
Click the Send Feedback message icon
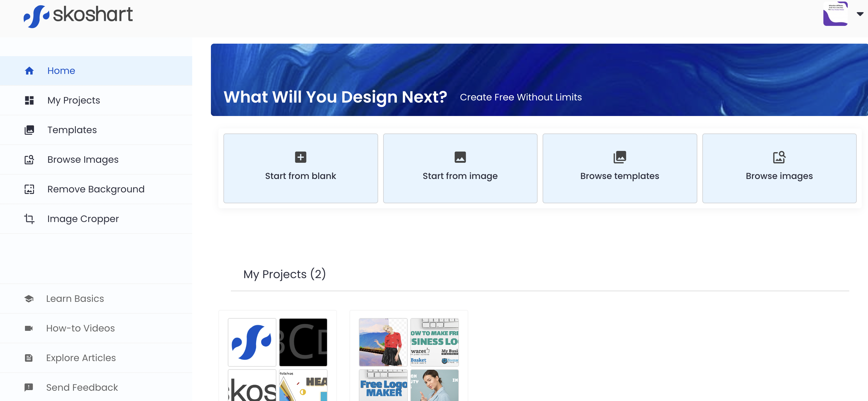point(29,387)
